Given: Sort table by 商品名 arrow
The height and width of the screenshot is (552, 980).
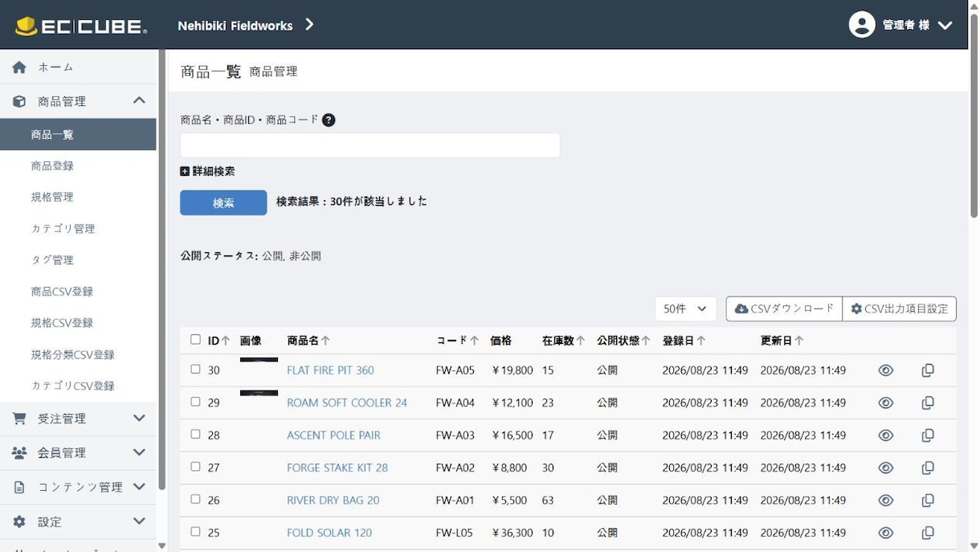Looking at the screenshot, I should tap(325, 341).
